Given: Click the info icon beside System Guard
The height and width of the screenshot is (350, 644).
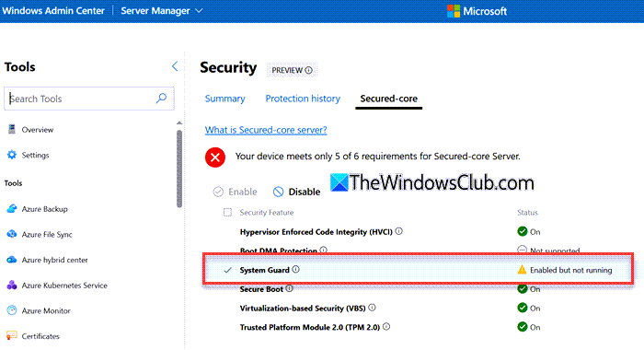Looking at the screenshot, I should pos(295,269).
